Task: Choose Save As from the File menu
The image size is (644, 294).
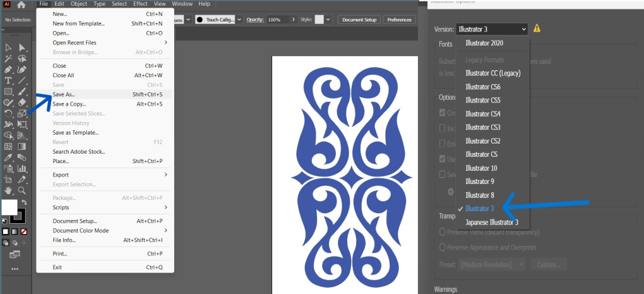Action: (x=105, y=94)
